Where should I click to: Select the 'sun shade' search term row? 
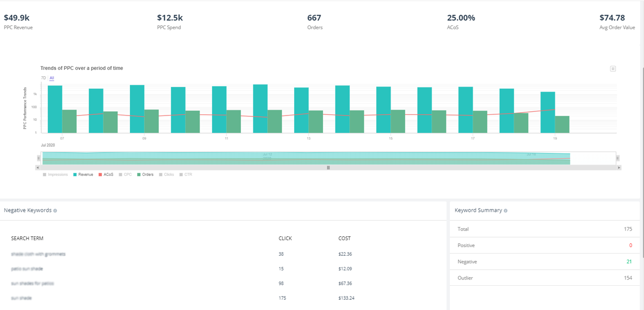(x=22, y=298)
